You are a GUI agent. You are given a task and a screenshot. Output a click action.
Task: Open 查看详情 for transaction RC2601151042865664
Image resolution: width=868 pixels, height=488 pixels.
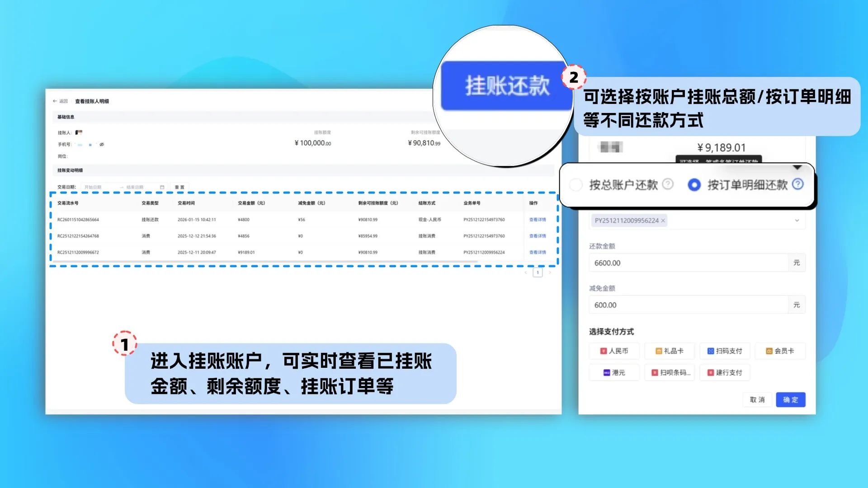point(538,219)
